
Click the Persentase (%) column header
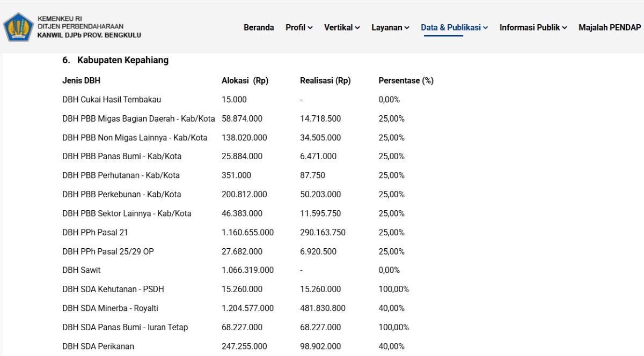(x=406, y=81)
